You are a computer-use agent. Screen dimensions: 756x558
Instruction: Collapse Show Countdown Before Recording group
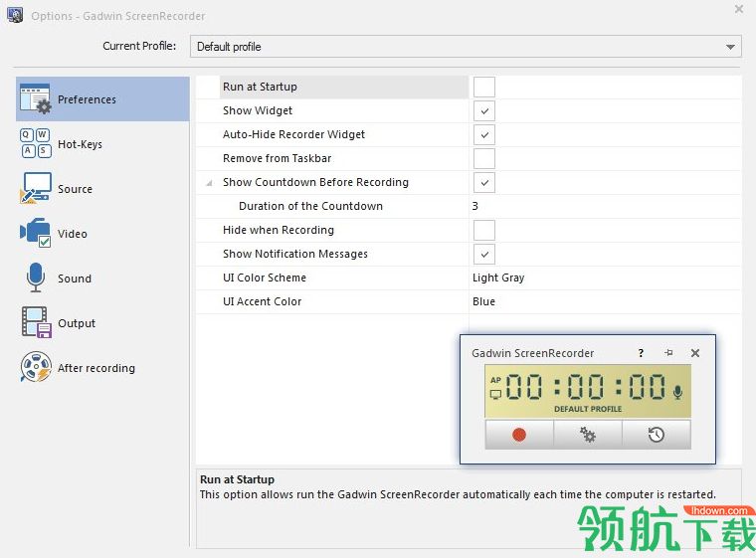coord(209,183)
